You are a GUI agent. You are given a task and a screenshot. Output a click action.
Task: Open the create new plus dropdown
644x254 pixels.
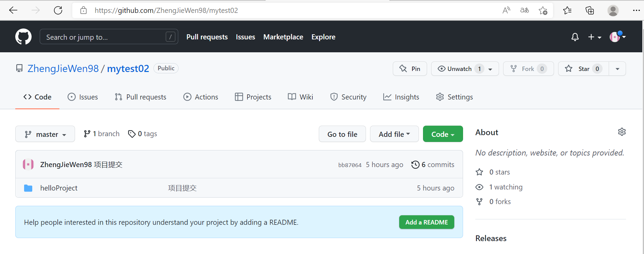[x=594, y=37]
